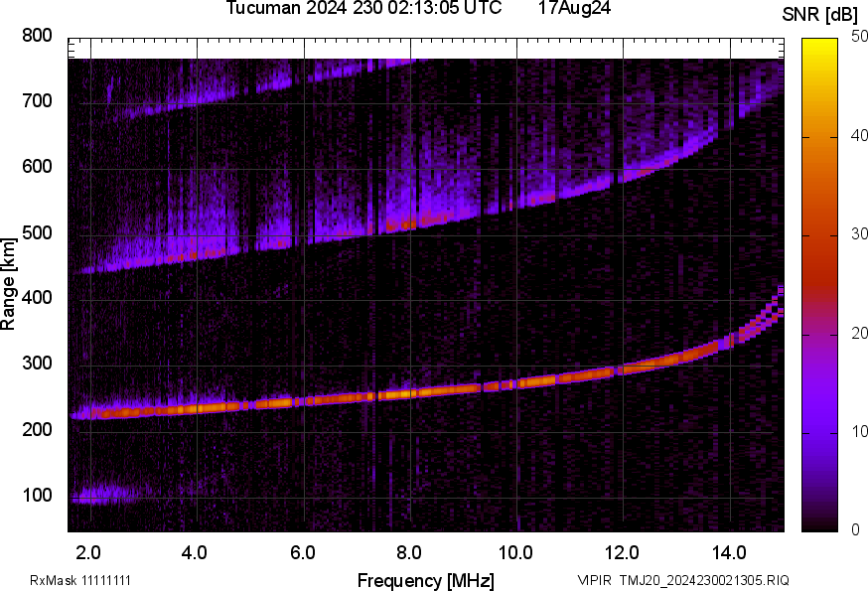Image resolution: width=868 pixels, height=591 pixels.
Task: Click the 8.0 MHz frequency tick label
Action: (409, 552)
